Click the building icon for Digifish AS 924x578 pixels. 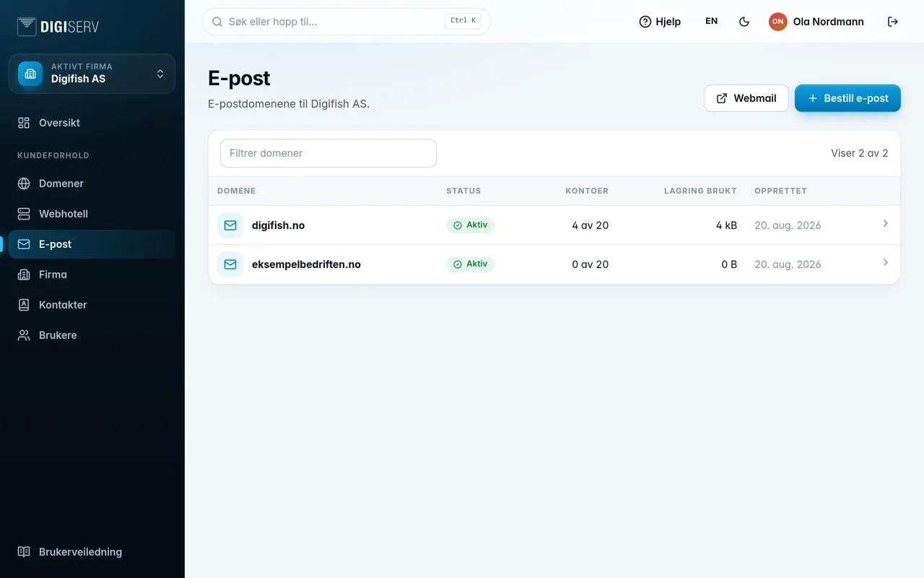[30, 74]
